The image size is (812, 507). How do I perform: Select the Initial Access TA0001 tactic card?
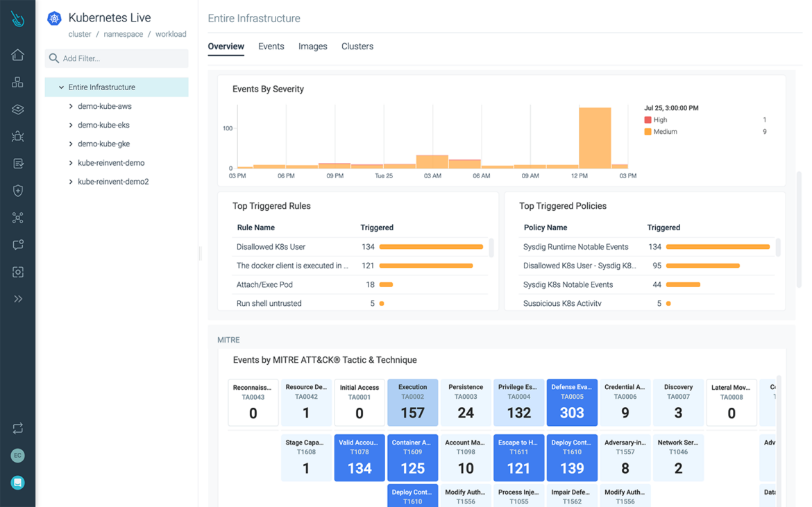(x=360, y=402)
